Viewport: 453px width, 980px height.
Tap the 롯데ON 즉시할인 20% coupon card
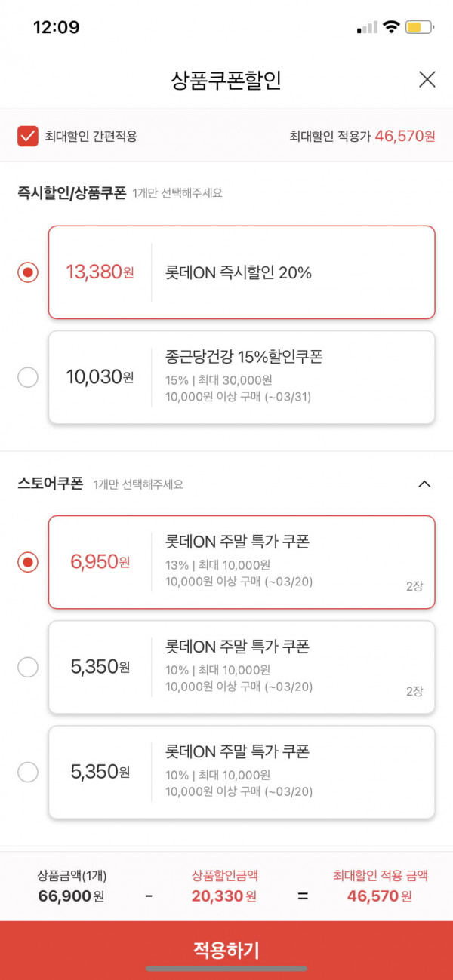click(x=242, y=272)
